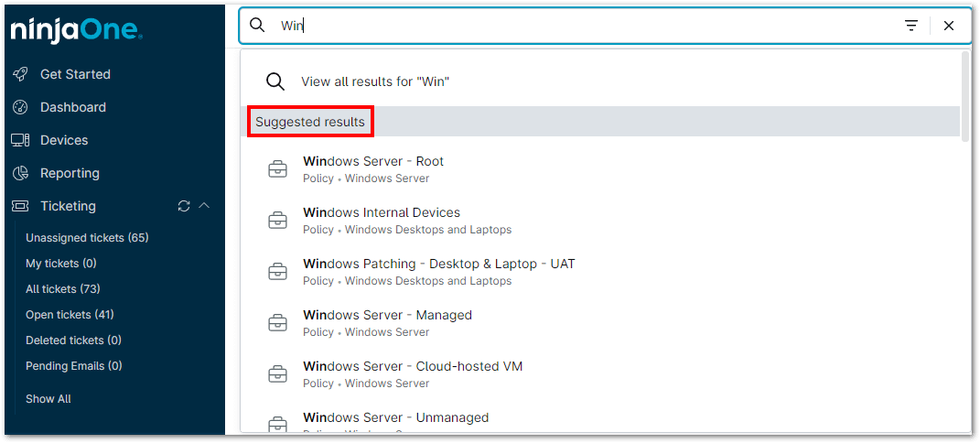Open Unassigned tickets (65) board

point(87,238)
